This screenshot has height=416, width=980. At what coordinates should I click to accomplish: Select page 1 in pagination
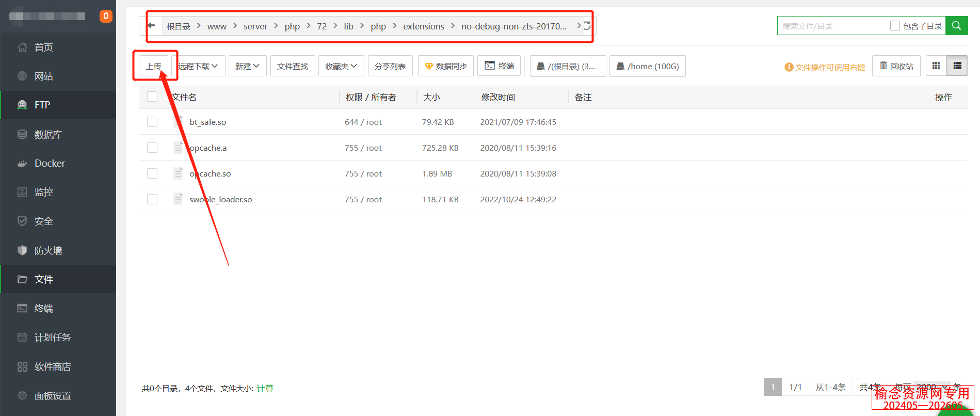click(773, 387)
